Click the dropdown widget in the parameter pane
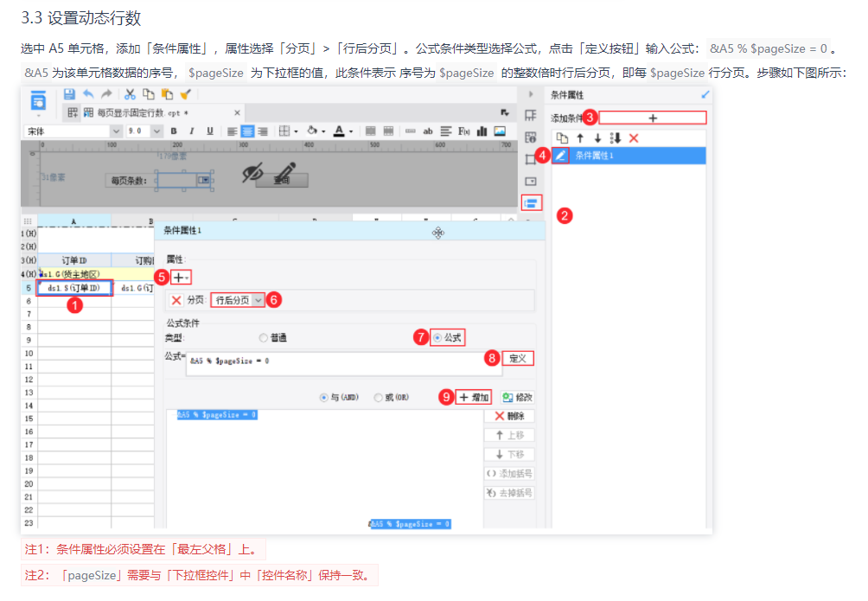The height and width of the screenshot is (601, 868). 184,180
